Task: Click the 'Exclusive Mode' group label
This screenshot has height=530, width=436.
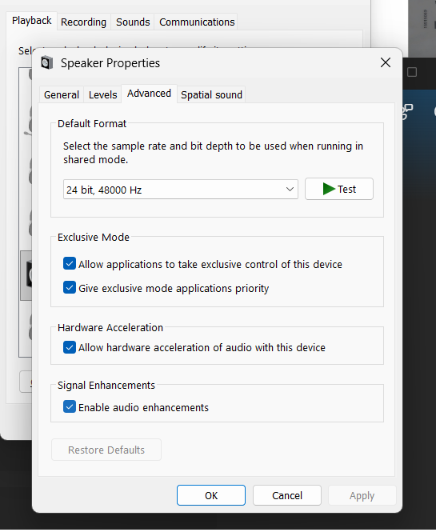Action: (93, 237)
